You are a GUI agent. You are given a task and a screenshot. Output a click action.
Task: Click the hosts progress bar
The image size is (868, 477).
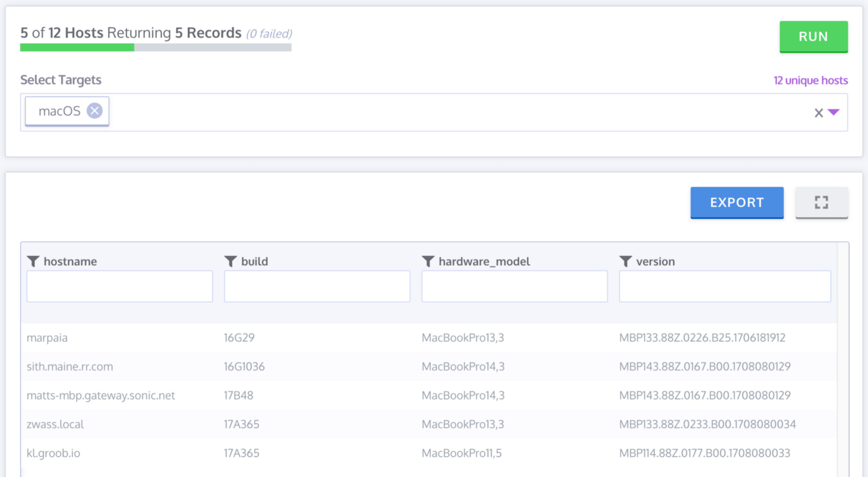click(x=155, y=47)
